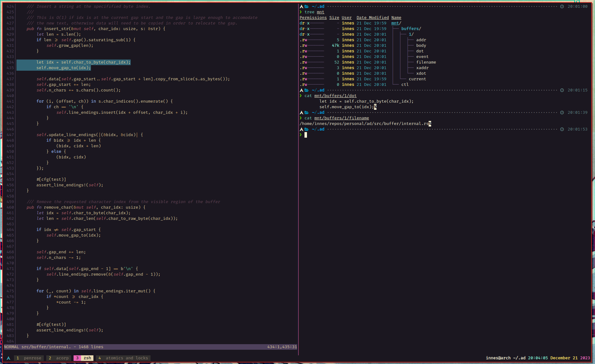
Task: Click the Date Modified column header
Action: click(x=372, y=18)
